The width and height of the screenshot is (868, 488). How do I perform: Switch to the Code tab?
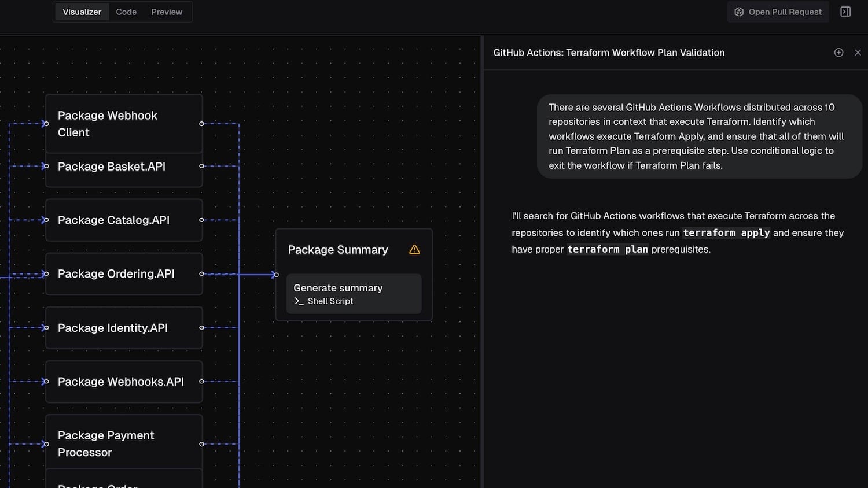(126, 12)
